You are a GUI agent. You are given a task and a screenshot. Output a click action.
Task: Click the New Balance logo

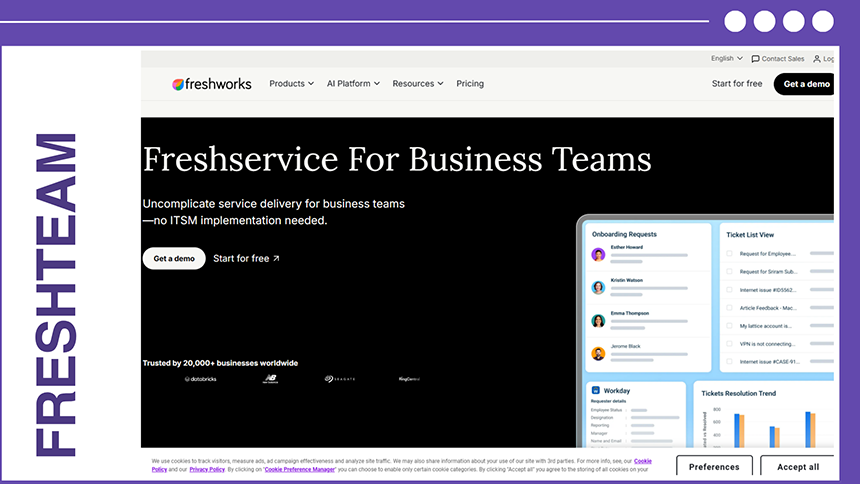pyautogui.click(x=270, y=379)
